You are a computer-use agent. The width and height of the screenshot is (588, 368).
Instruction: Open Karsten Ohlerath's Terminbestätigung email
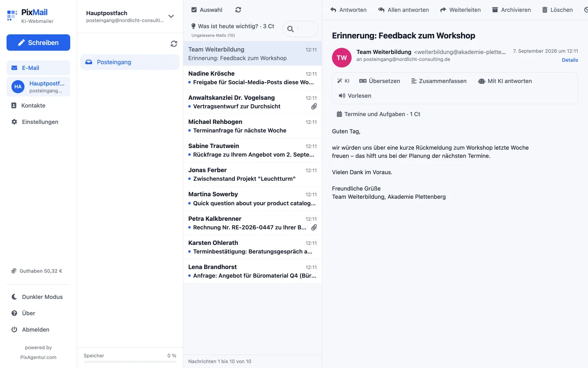(x=252, y=247)
